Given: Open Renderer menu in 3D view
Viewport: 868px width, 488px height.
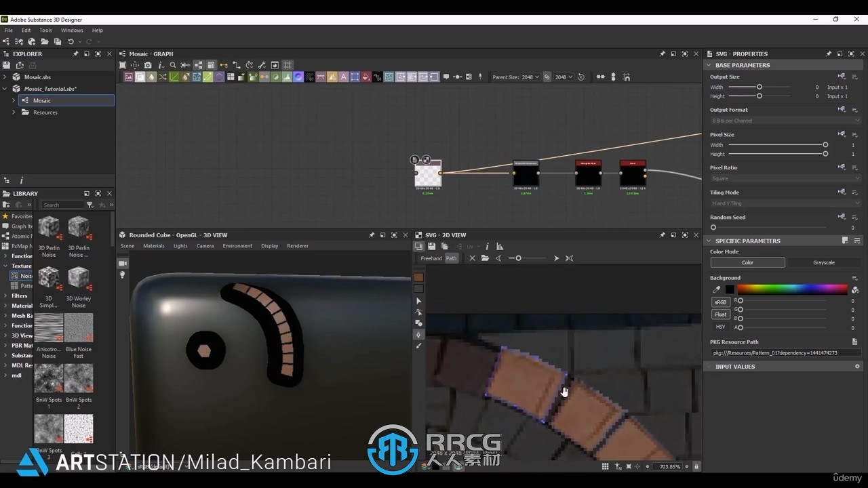Looking at the screenshot, I should pyautogui.click(x=298, y=246).
